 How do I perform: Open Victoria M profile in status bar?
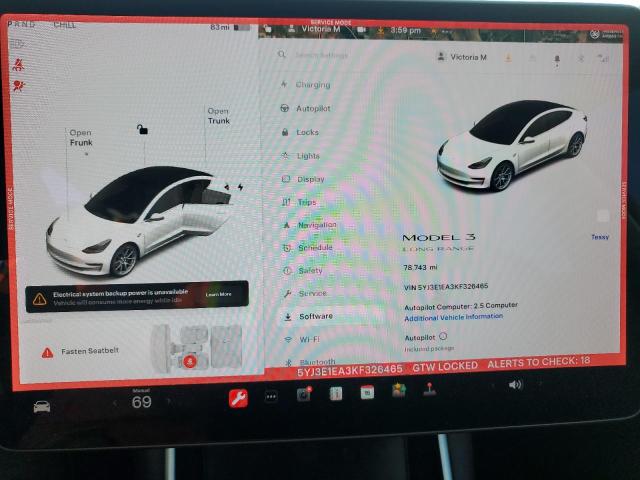[314, 29]
